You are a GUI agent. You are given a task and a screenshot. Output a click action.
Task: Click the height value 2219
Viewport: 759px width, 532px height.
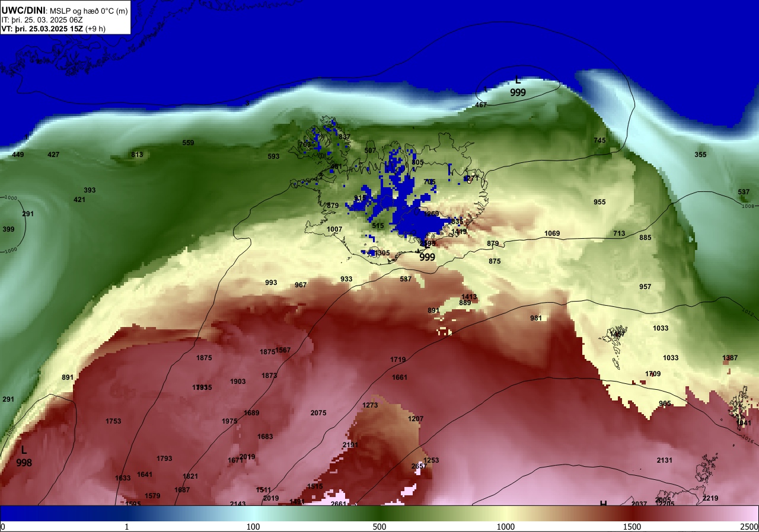pos(710,498)
